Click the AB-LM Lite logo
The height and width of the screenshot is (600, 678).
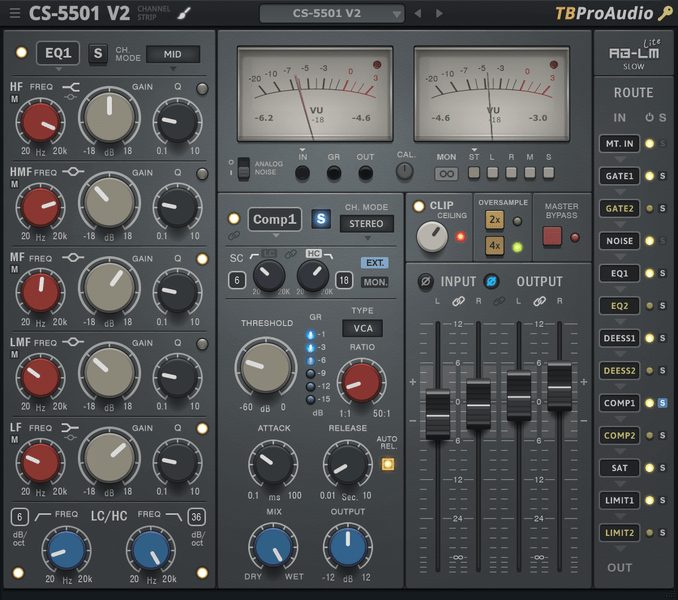tap(634, 54)
